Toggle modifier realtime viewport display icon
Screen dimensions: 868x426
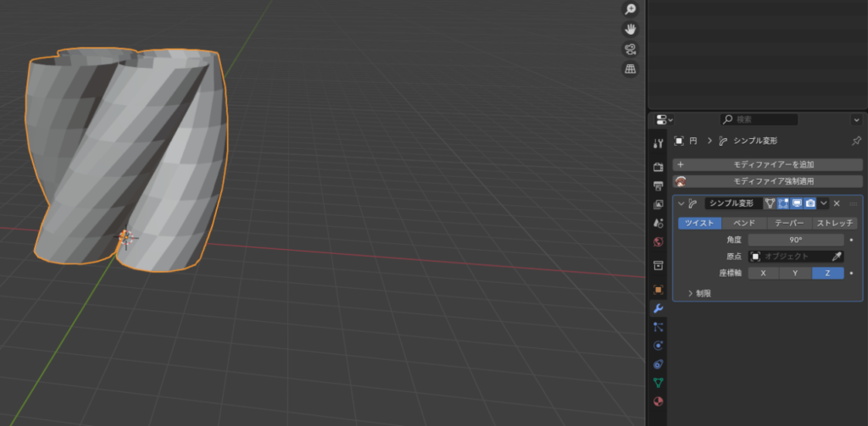tap(797, 203)
